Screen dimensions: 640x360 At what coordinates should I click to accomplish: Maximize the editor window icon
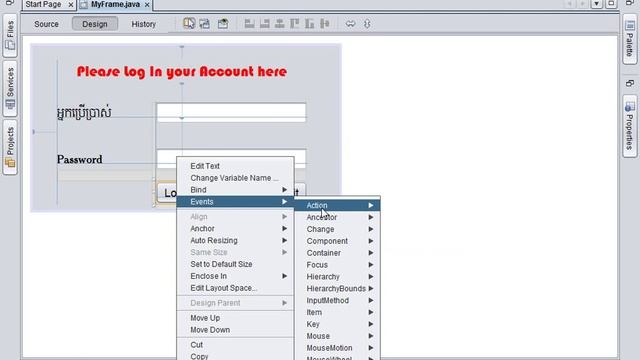pyautogui.click(x=611, y=4)
